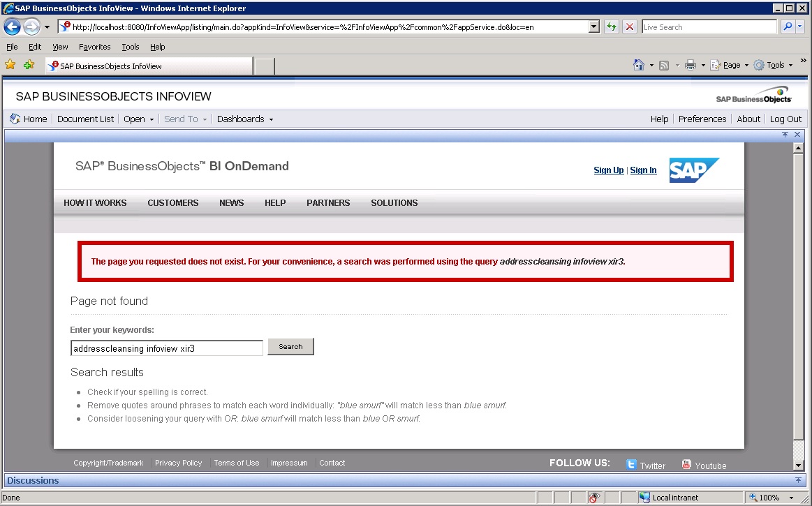Open Impressum footer link
Screen dimensions: 812x506
click(x=289, y=463)
